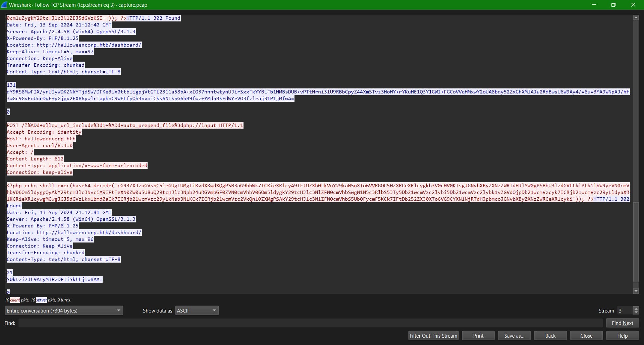Decrease the Stream number with down arrow

pos(636,313)
